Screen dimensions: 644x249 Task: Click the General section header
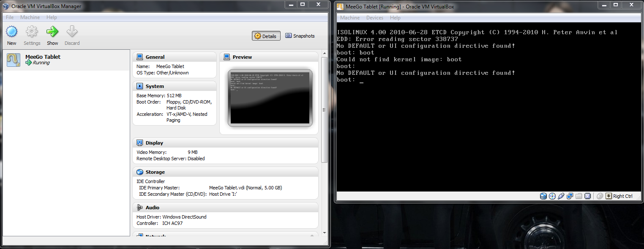[x=175, y=57]
